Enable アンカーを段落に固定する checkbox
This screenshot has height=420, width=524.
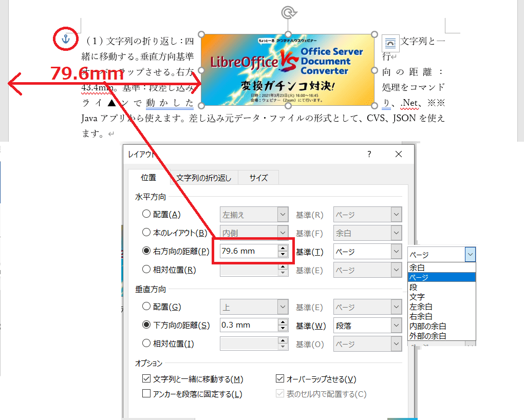point(146,394)
